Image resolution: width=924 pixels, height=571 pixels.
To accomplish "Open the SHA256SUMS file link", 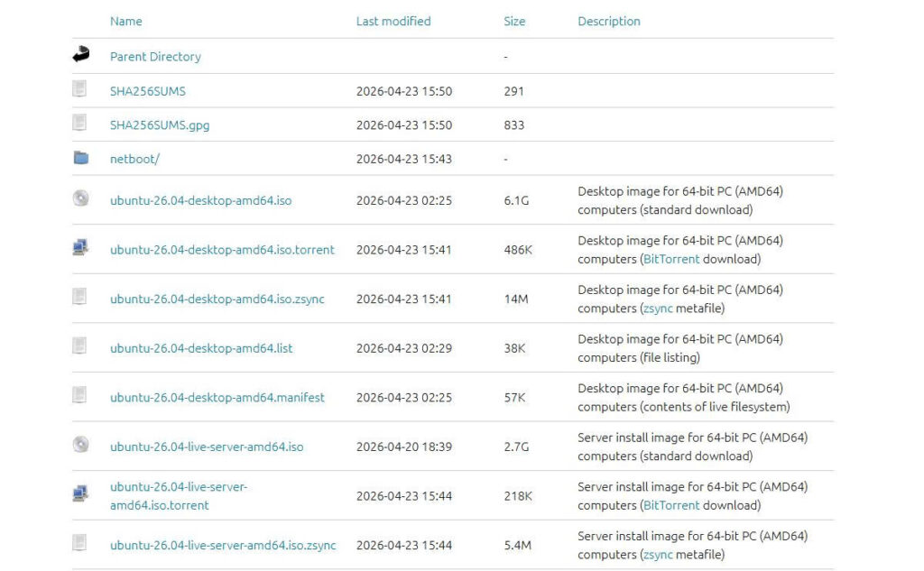I will tap(147, 91).
